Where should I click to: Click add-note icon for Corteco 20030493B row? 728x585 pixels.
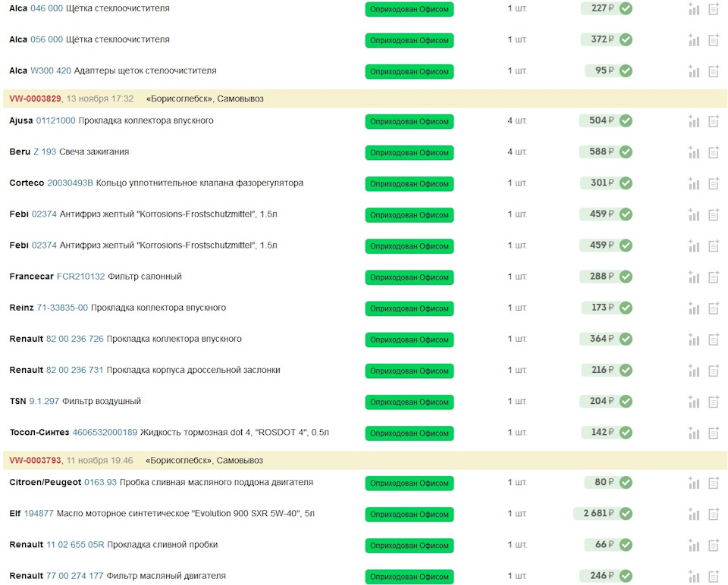point(714,183)
